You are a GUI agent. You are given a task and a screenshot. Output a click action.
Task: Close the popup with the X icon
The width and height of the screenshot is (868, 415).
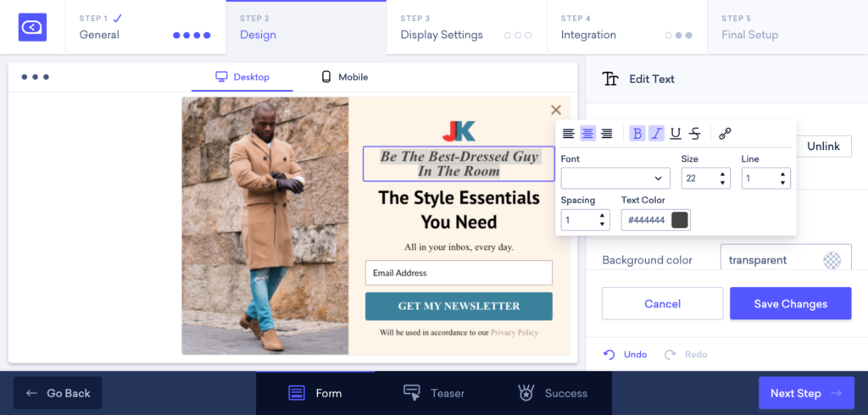tap(556, 109)
